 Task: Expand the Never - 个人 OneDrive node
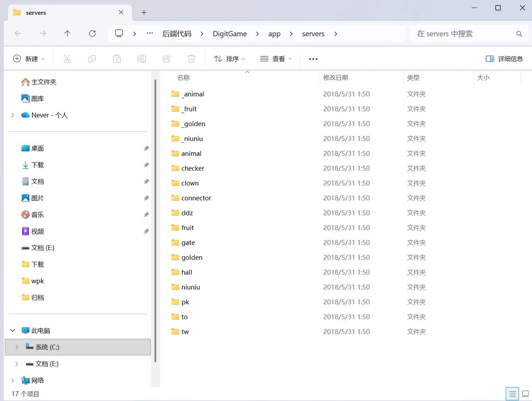pyautogui.click(x=13, y=115)
